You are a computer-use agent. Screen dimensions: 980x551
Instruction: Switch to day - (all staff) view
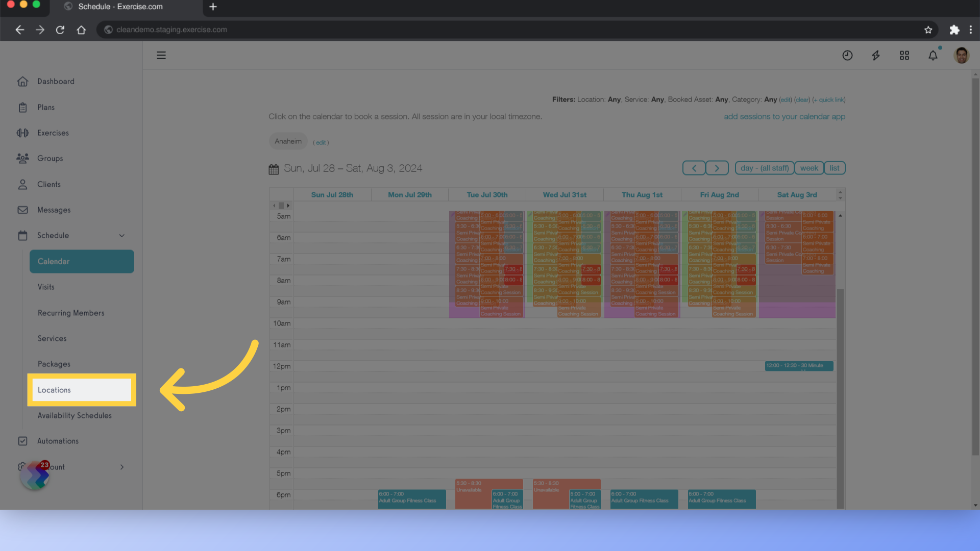(765, 168)
